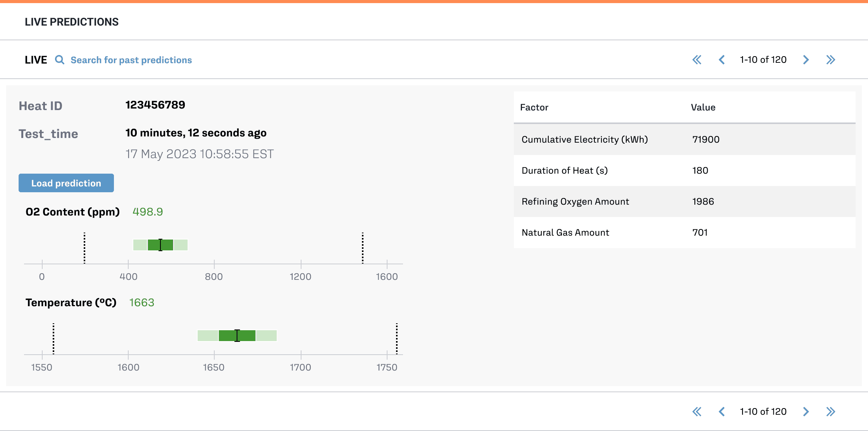Select the Refining Oxygen Amount row
This screenshot has height=431, width=868.
(x=684, y=202)
